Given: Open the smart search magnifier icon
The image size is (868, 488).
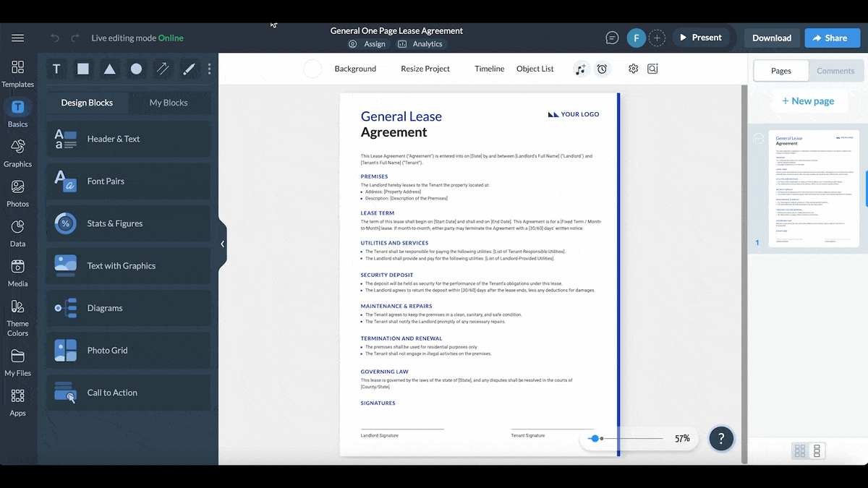Looking at the screenshot, I should 652,69.
